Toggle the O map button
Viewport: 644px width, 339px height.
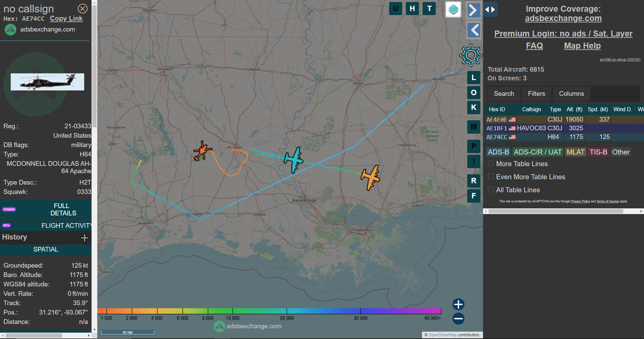(x=474, y=92)
